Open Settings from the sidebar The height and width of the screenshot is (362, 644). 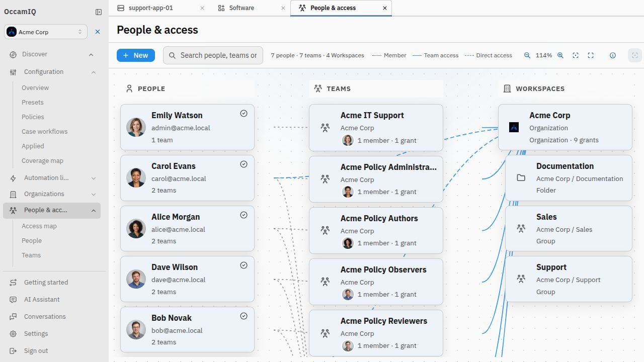[x=36, y=333]
